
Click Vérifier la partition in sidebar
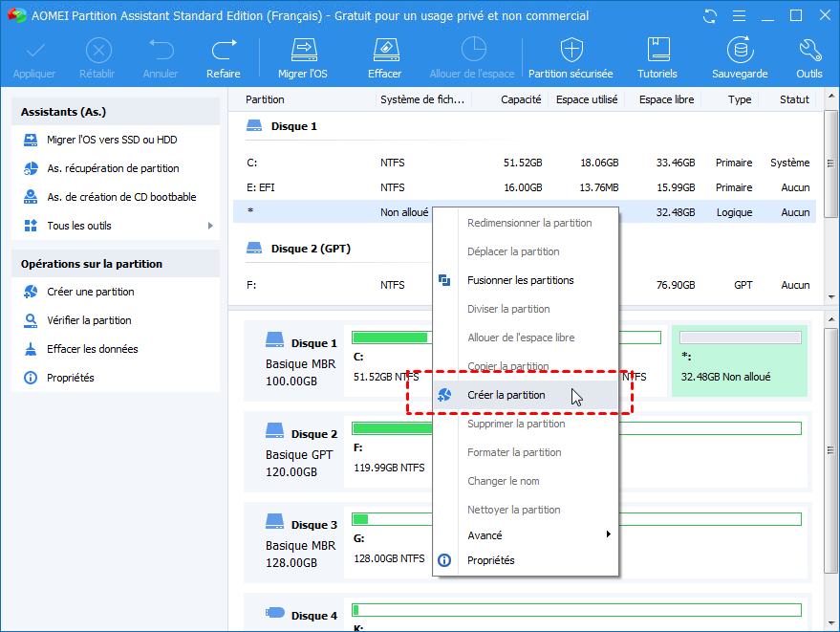89,320
